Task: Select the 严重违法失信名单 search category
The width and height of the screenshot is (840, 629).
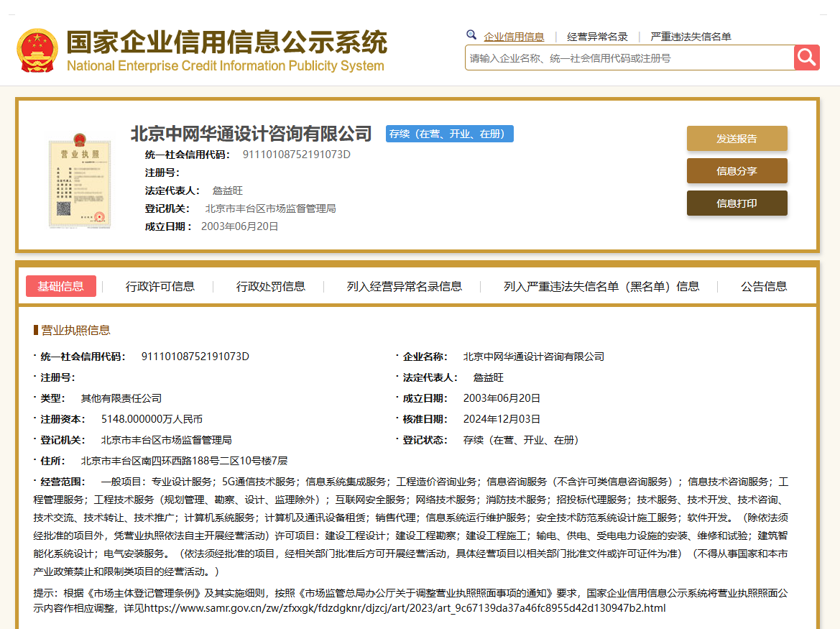Action: [x=691, y=37]
